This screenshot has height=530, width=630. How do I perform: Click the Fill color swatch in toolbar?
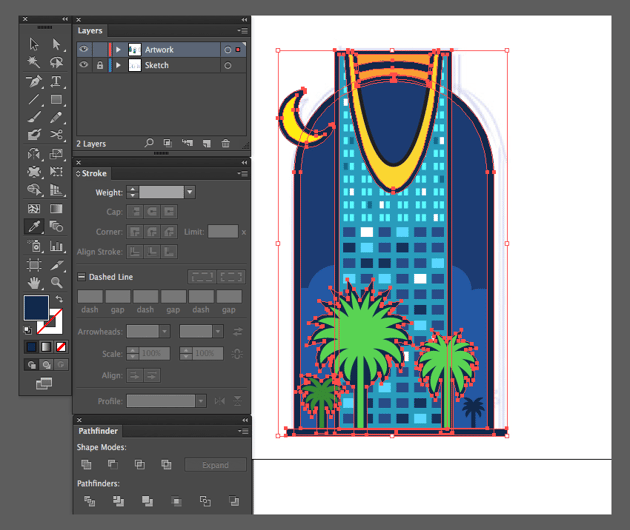pyautogui.click(x=36, y=307)
